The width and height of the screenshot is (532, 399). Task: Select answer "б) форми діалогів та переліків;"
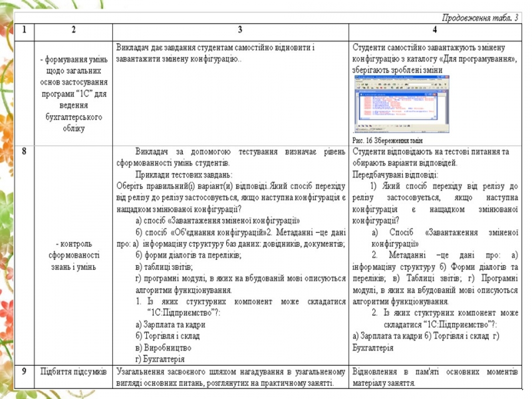[x=188, y=255]
